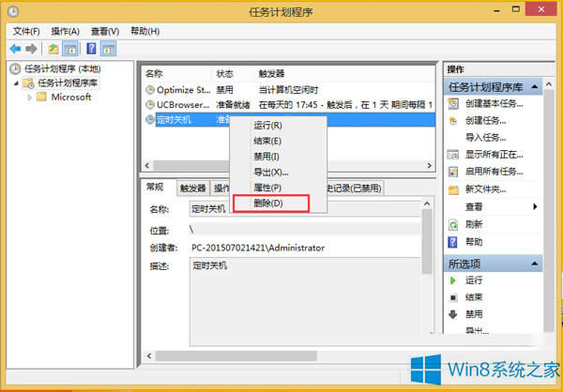563x392 pixels.
Task: Click the 名称 field containing 定时关机
Action: coord(305,209)
